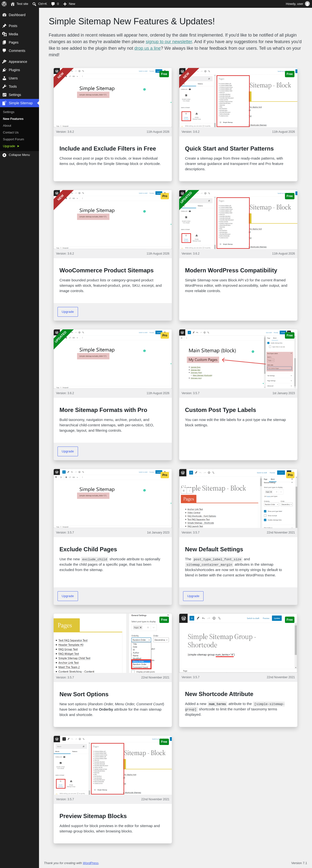312x868 pixels.
Task: Follow the signup to our newsletter link
Action: click(169, 41)
